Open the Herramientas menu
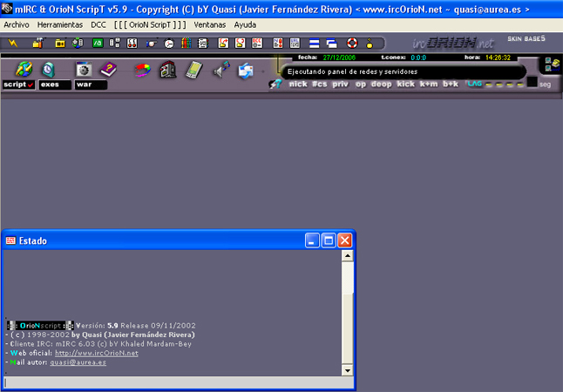Screen dimensions: 563x392 [60, 24]
